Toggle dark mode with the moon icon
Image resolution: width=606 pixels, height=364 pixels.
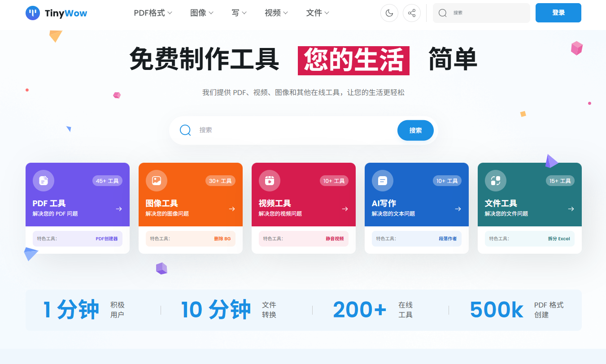389,13
